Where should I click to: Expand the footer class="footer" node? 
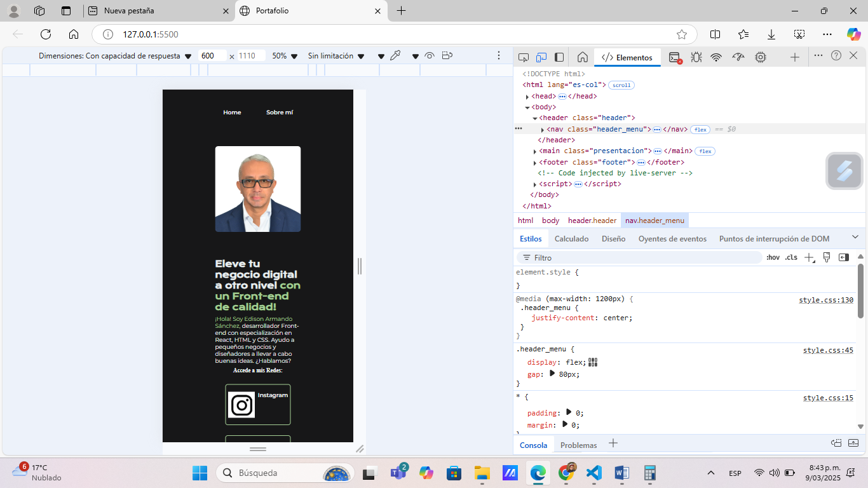coord(535,163)
